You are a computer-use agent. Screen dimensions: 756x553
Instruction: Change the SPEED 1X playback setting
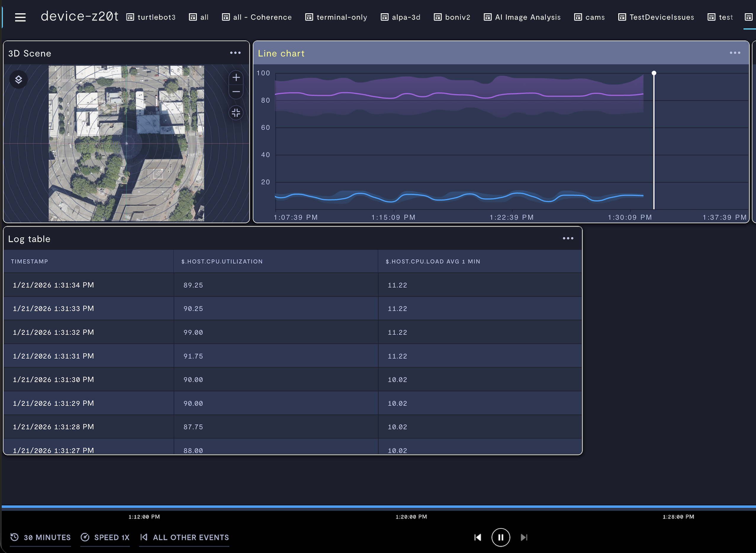[105, 537]
